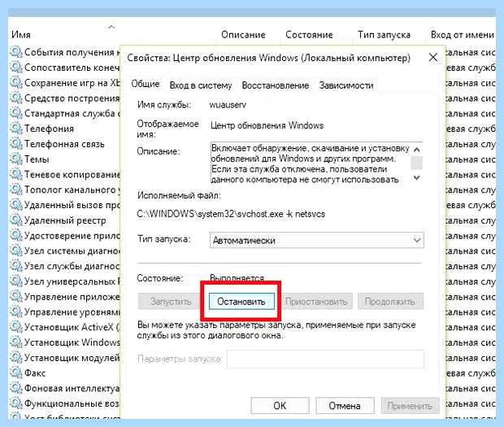This screenshot has width=504, height=427.
Task: Click gear icon beside Узел службы диагностики
Action: coord(16,266)
